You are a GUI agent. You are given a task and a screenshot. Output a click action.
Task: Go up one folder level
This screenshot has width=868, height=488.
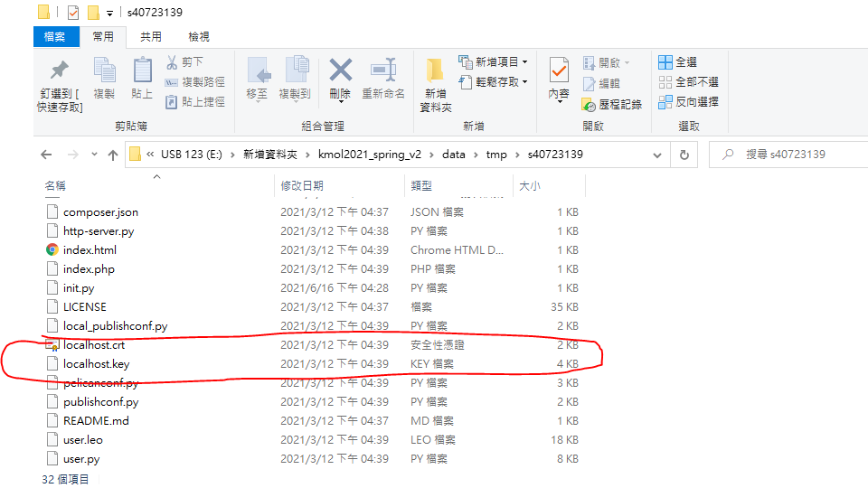coord(113,155)
